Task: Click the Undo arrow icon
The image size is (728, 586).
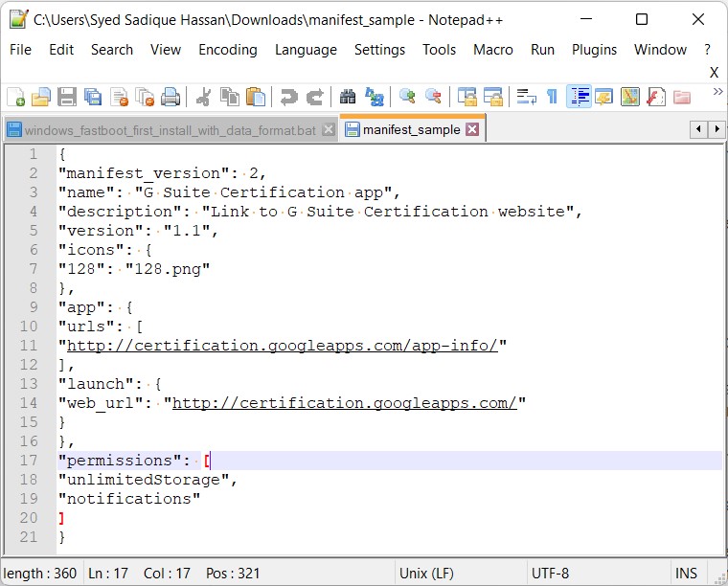Action: coord(287,97)
